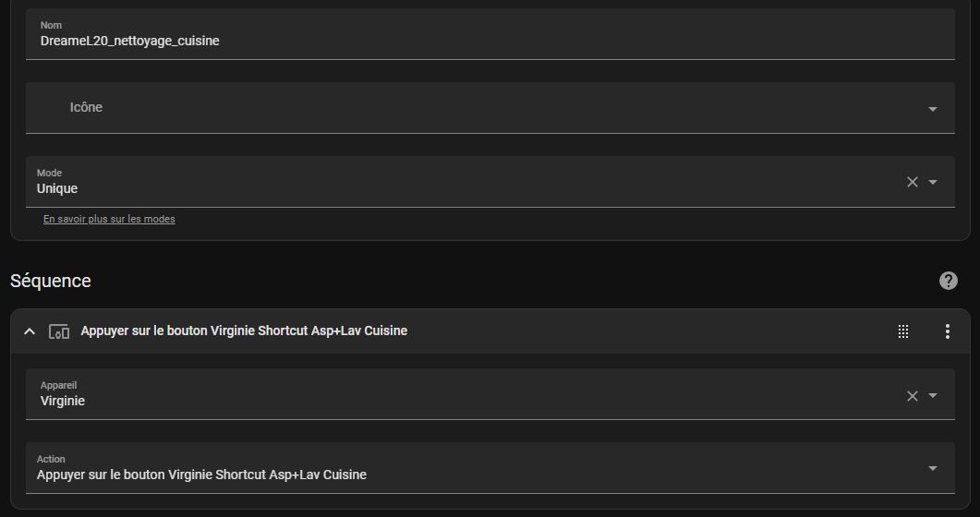Click the Appareil field value Virginie
This screenshot has width=980, height=517.
(63, 401)
